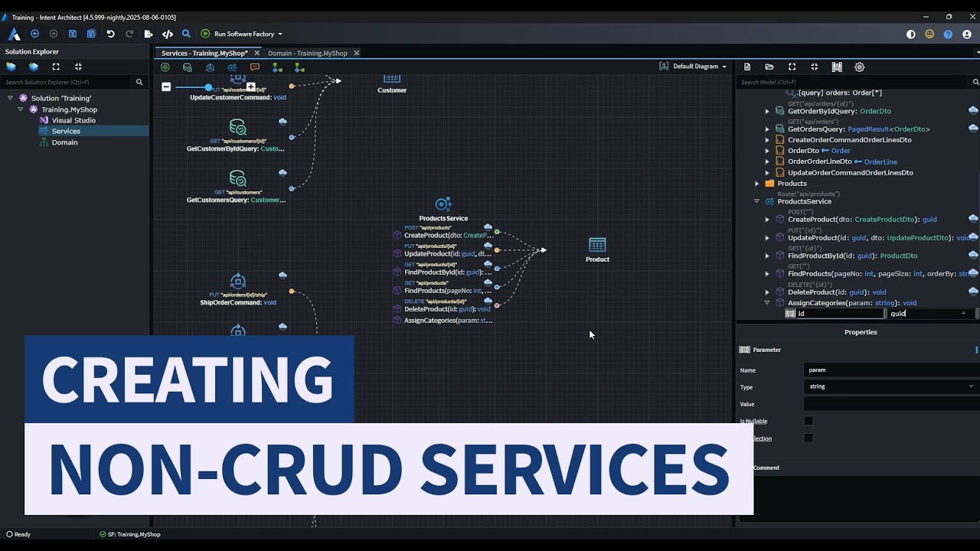Zoom out with the minus button

(x=166, y=87)
